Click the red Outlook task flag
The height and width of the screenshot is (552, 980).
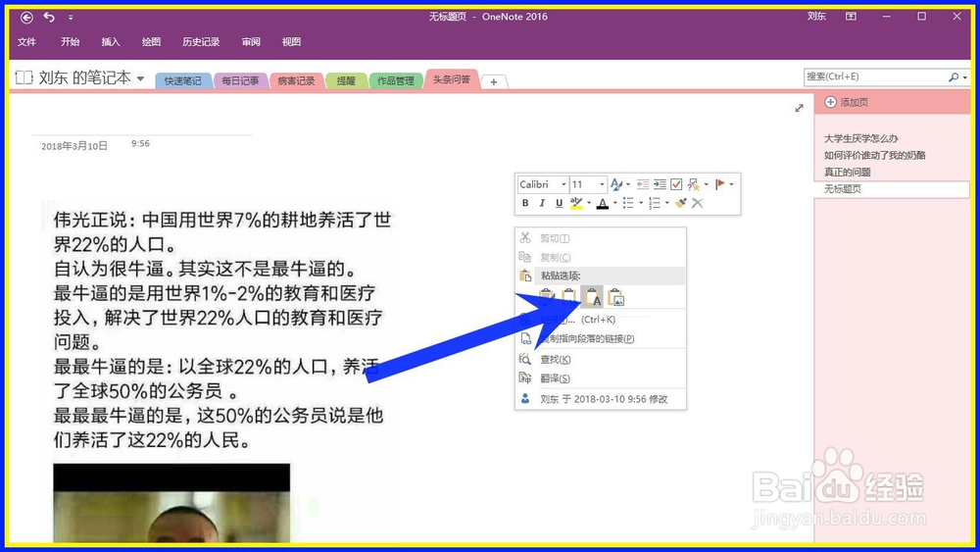click(720, 183)
